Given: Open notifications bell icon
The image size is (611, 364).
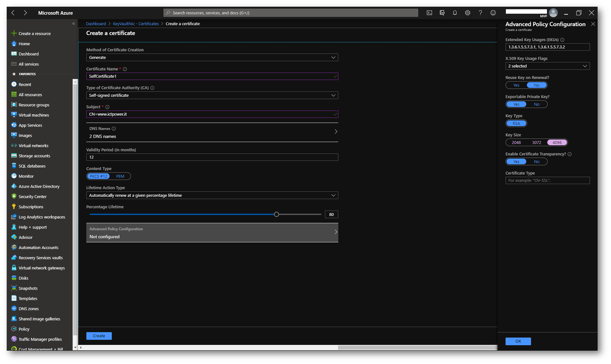Looking at the screenshot, I should pyautogui.click(x=455, y=13).
